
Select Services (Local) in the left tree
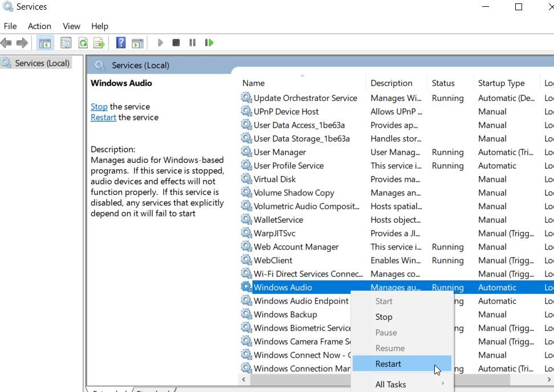click(x=42, y=63)
